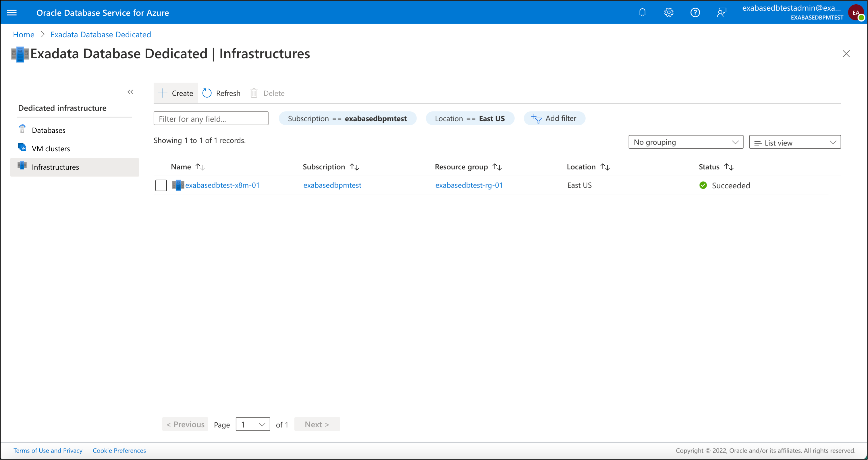Screen dimensions: 868x460
Task: Click the feedback person icon
Action: click(x=722, y=13)
